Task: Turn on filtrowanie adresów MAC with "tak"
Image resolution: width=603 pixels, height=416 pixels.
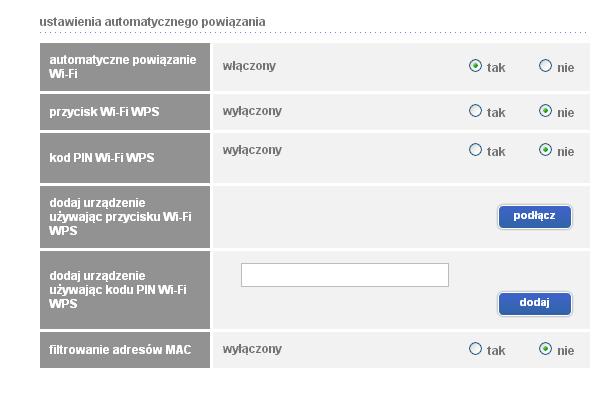Action: tap(475, 349)
